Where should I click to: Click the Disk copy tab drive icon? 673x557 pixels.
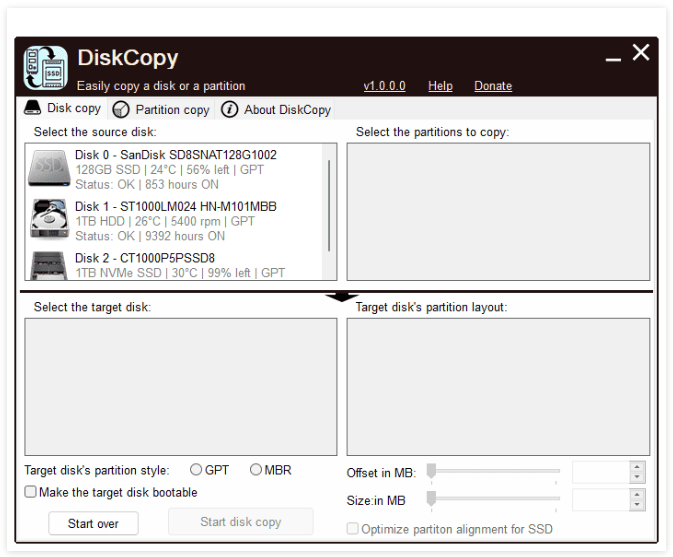coord(33,108)
